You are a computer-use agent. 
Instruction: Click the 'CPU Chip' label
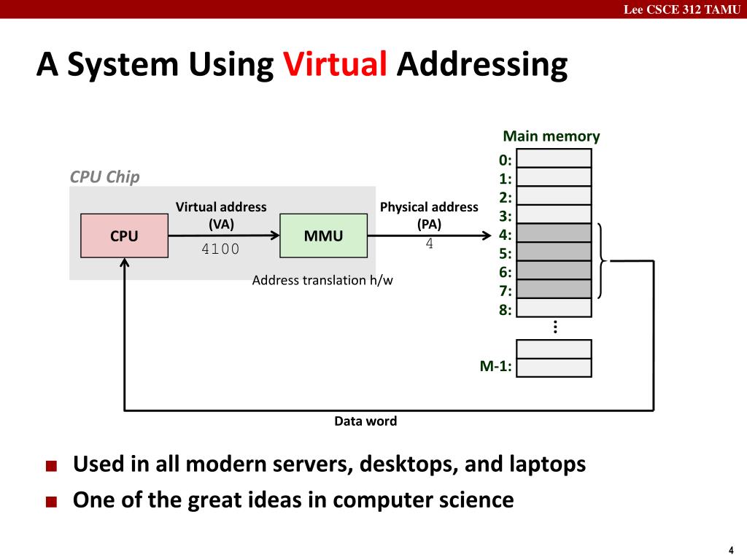pyautogui.click(x=105, y=176)
